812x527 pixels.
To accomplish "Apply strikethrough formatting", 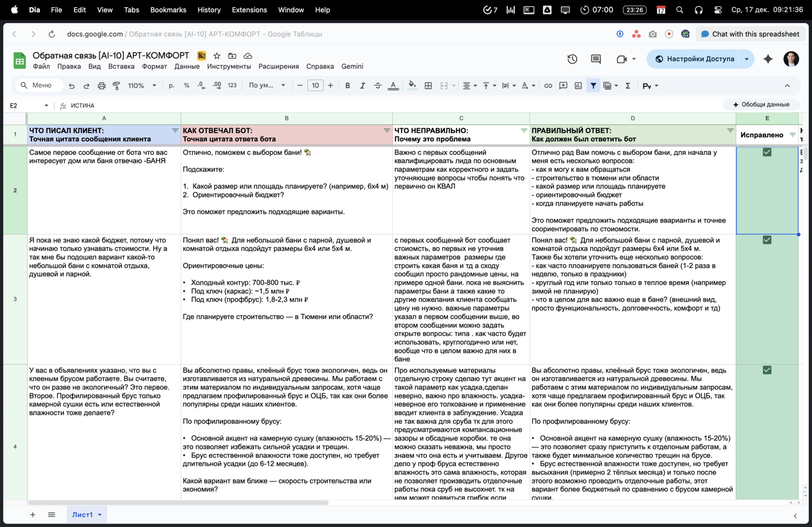I will (377, 85).
